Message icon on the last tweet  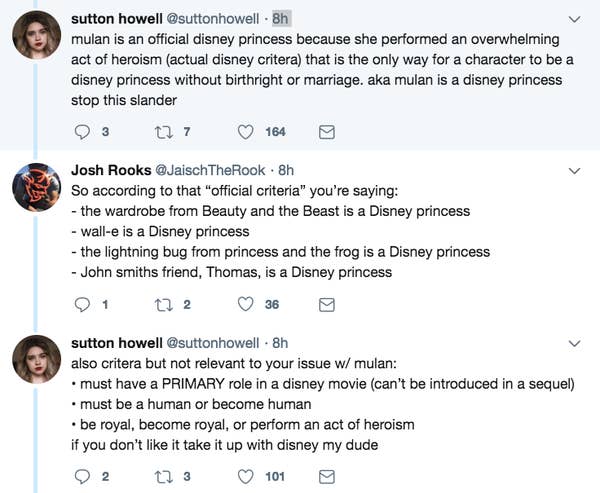coord(326,477)
